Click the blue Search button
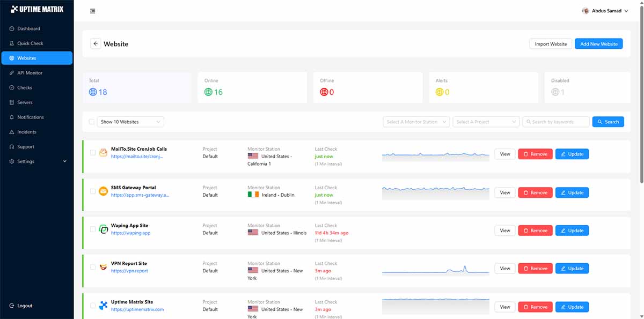 coord(608,122)
